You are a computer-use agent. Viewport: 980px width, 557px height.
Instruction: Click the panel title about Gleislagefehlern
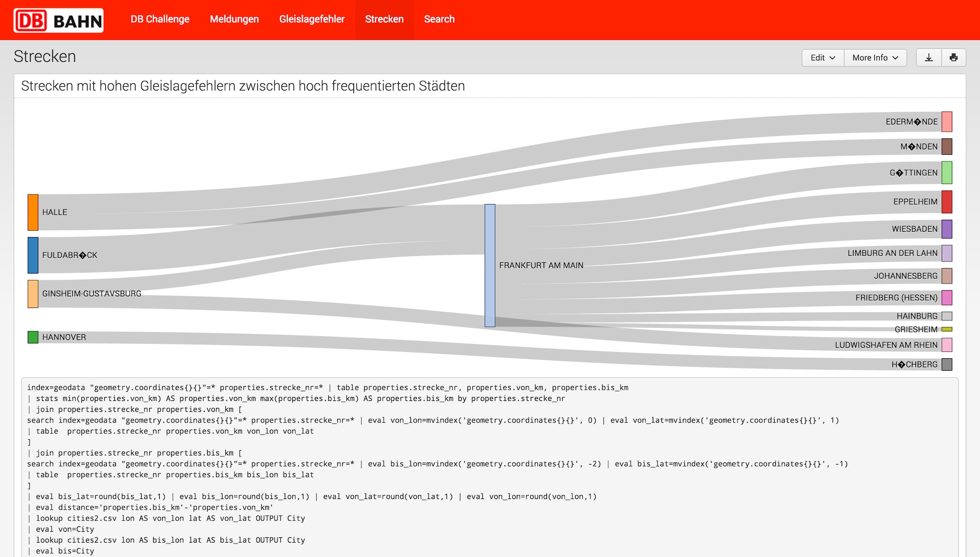pyautogui.click(x=243, y=86)
